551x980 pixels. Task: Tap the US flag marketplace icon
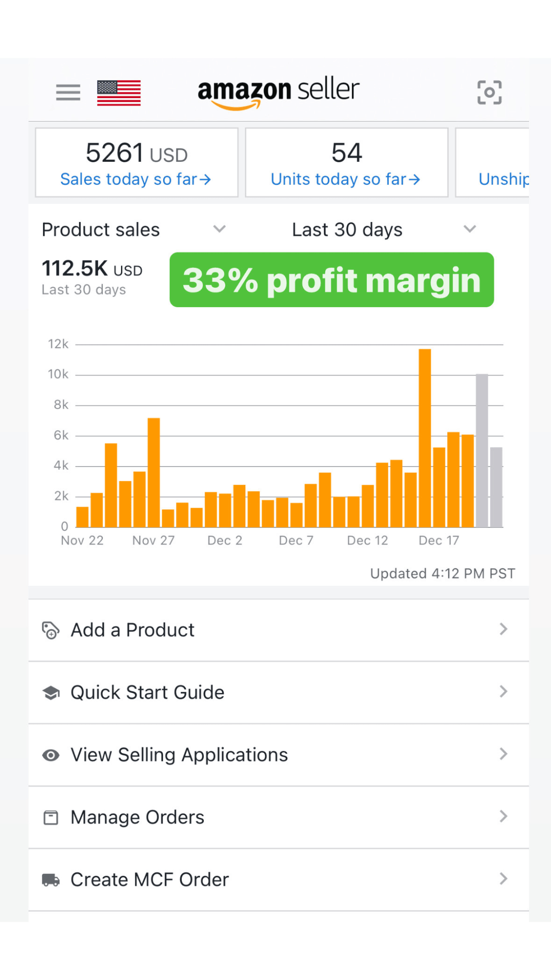point(119,93)
